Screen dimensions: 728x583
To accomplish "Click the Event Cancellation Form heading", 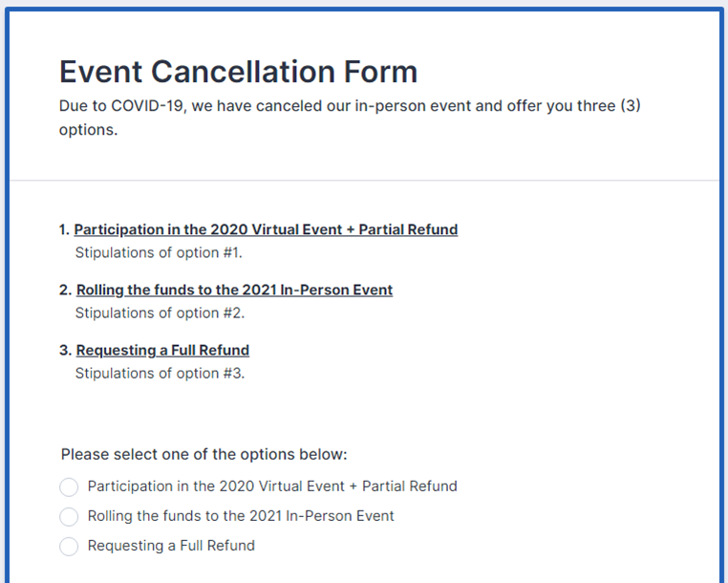I will [x=238, y=72].
